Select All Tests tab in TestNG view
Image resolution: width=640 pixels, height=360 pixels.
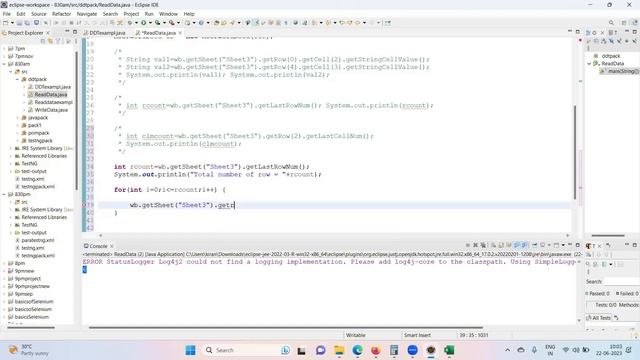(x=599, y=318)
